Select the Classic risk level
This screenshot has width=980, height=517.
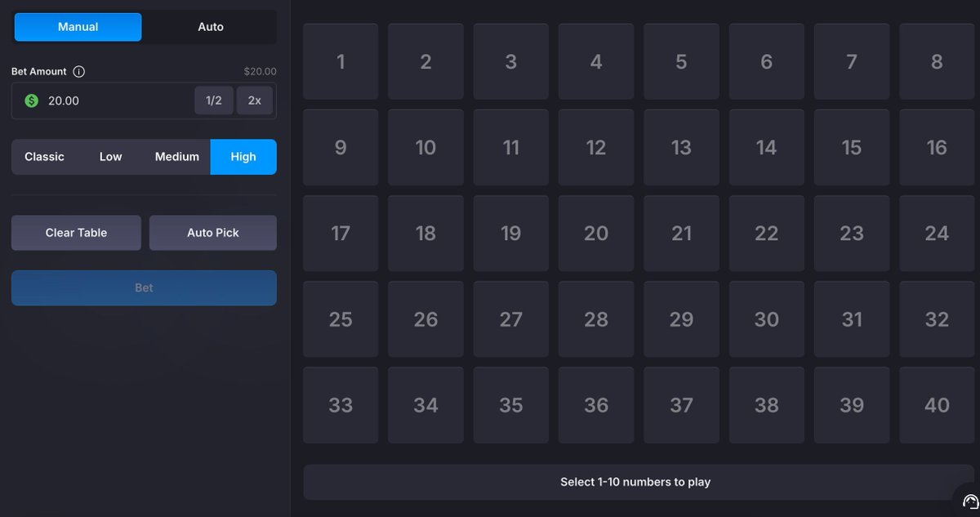point(44,157)
